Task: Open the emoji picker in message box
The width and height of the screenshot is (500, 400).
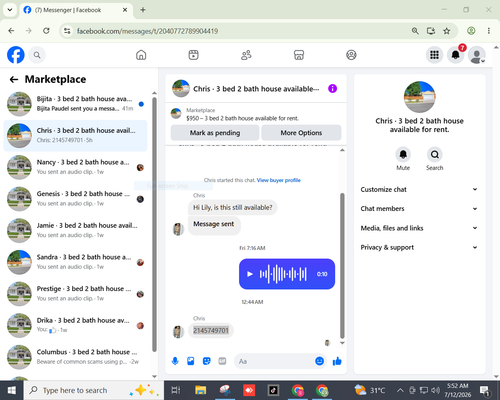Action: pos(319,361)
